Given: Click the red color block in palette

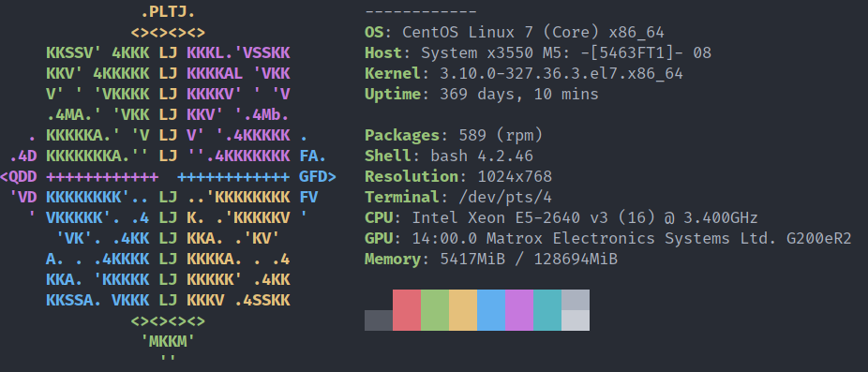Looking at the screenshot, I should point(406,310).
